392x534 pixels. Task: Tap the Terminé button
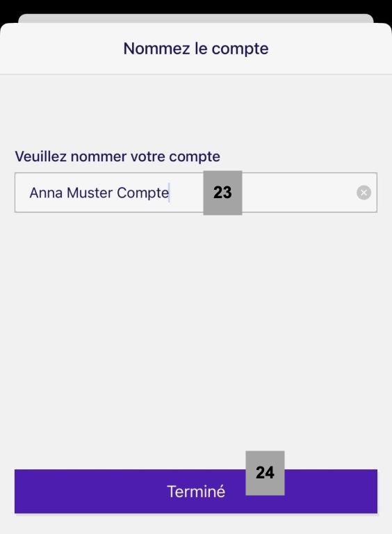pyautogui.click(x=196, y=492)
